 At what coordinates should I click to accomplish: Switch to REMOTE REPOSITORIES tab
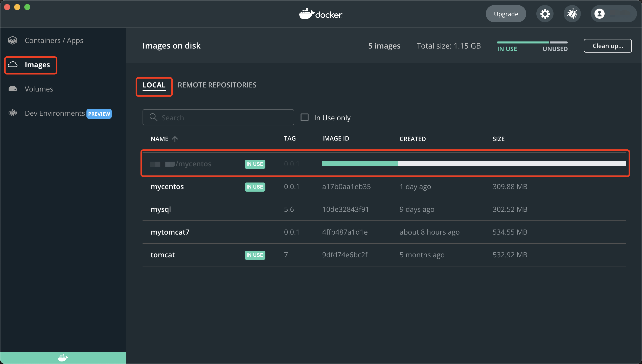217,85
